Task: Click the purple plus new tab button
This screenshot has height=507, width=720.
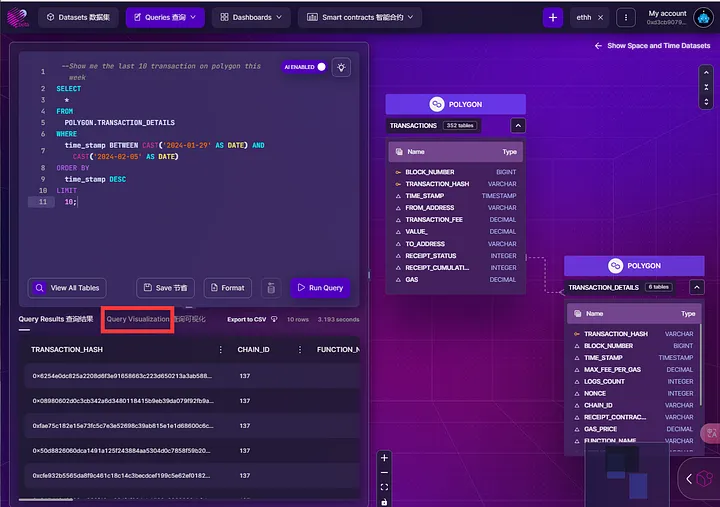Action: coord(553,18)
